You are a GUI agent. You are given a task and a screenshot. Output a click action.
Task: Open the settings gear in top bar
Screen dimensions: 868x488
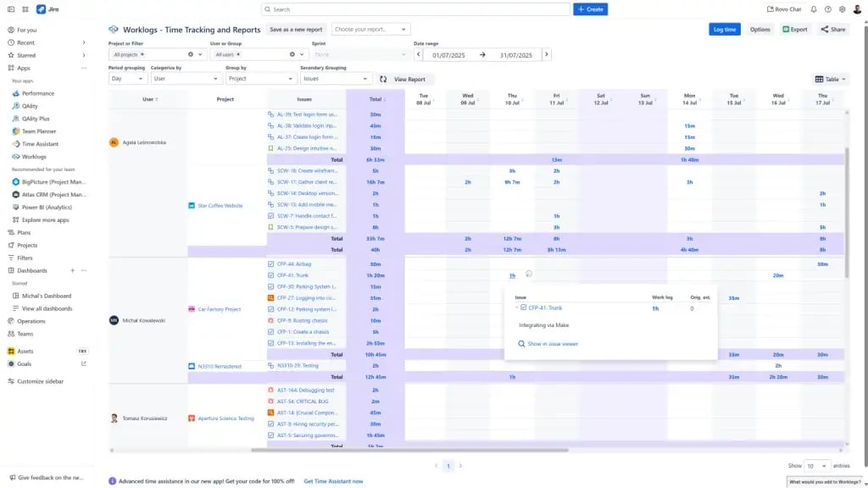pyautogui.click(x=842, y=9)
